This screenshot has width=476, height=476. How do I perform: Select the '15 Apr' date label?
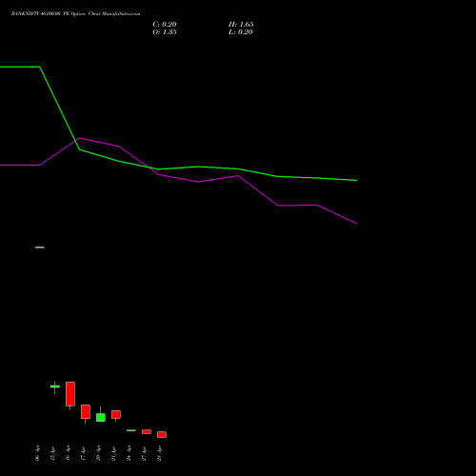(52, 453)
